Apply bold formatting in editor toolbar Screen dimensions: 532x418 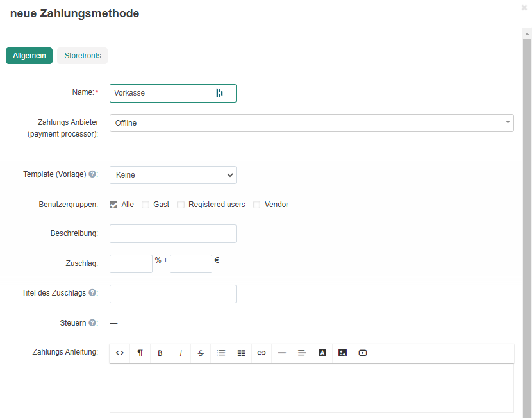[160, 353]
